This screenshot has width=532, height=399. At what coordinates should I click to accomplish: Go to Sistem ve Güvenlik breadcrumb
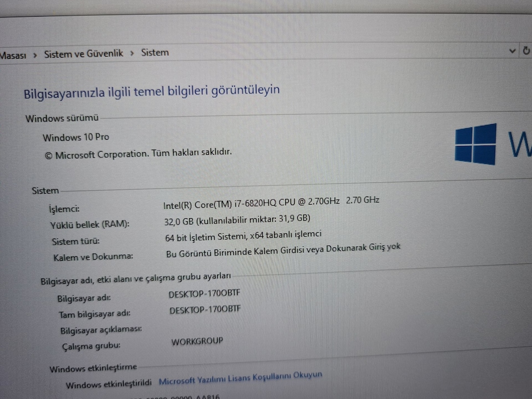[84, 54]
